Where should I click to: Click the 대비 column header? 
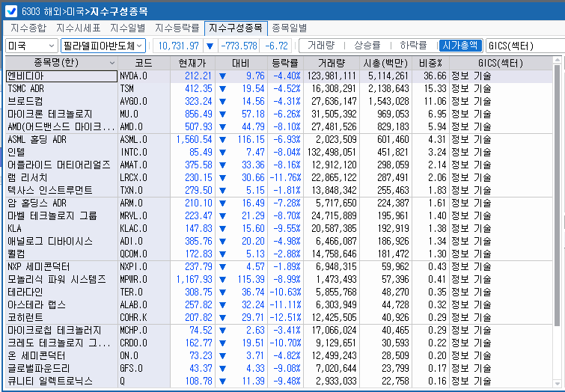click(241, 64)
